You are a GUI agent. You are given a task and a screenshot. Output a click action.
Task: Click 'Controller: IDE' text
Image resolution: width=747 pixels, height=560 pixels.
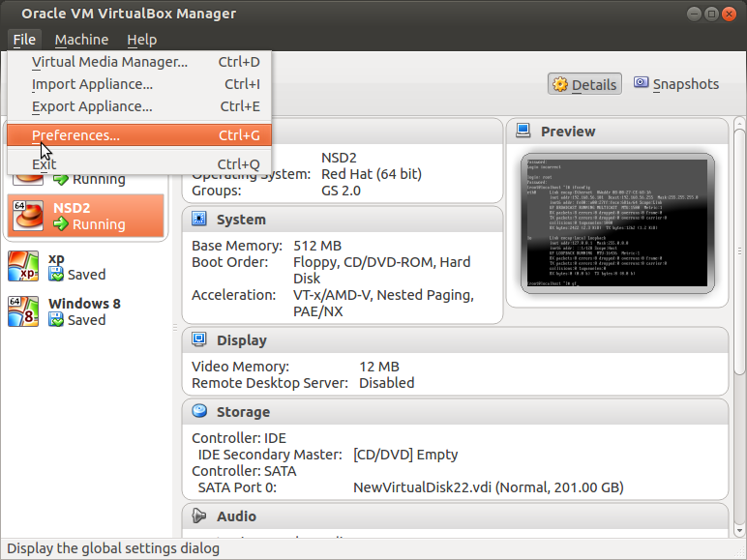click(x=239, y=438)
